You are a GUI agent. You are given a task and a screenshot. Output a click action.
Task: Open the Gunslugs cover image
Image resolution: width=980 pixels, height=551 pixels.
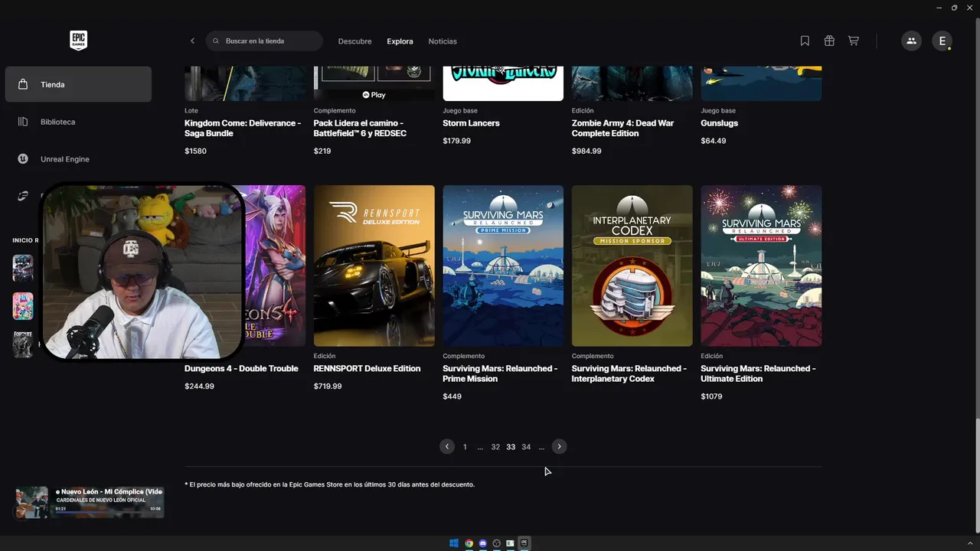point(761,83)
